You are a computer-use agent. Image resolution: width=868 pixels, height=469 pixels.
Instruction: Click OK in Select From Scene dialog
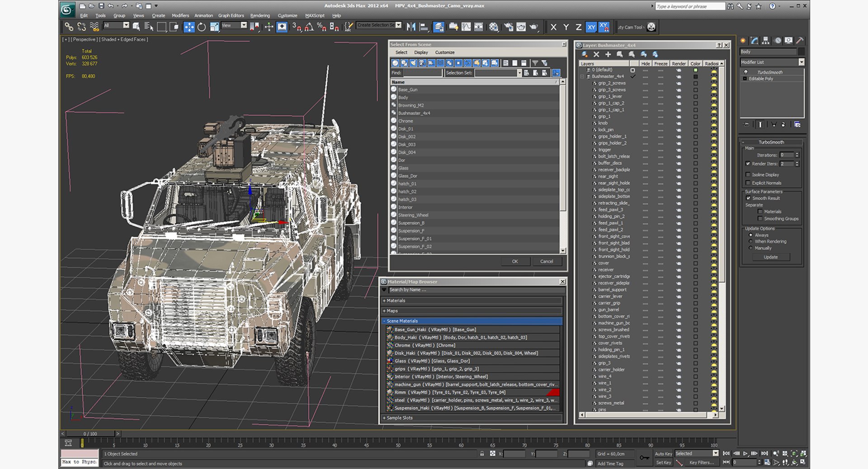[x=515, y=262]
